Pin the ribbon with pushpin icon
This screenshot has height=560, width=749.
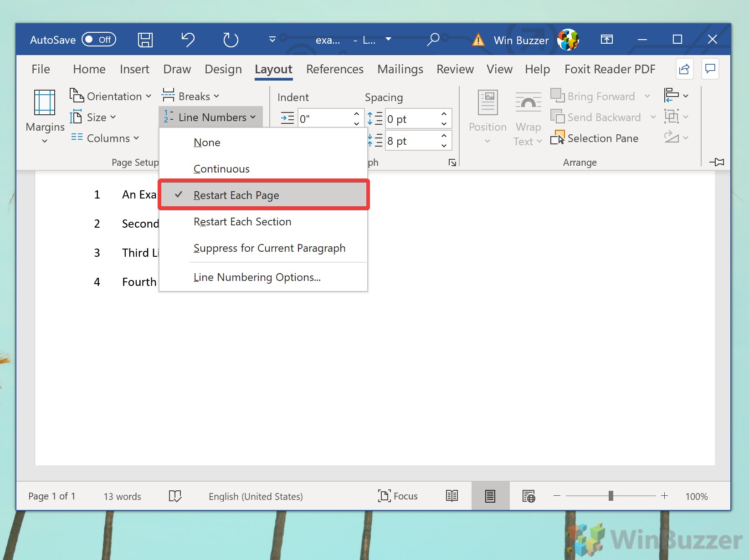tap(717, 162)
